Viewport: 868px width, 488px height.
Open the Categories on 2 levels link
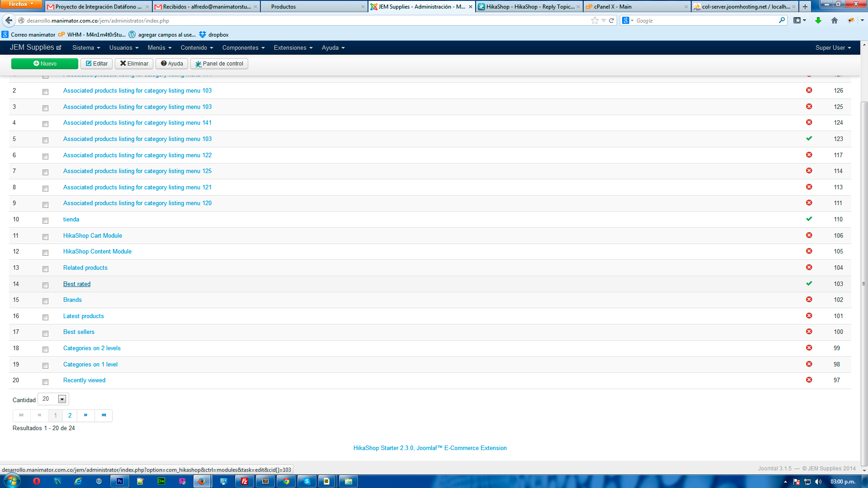[92, 348]
